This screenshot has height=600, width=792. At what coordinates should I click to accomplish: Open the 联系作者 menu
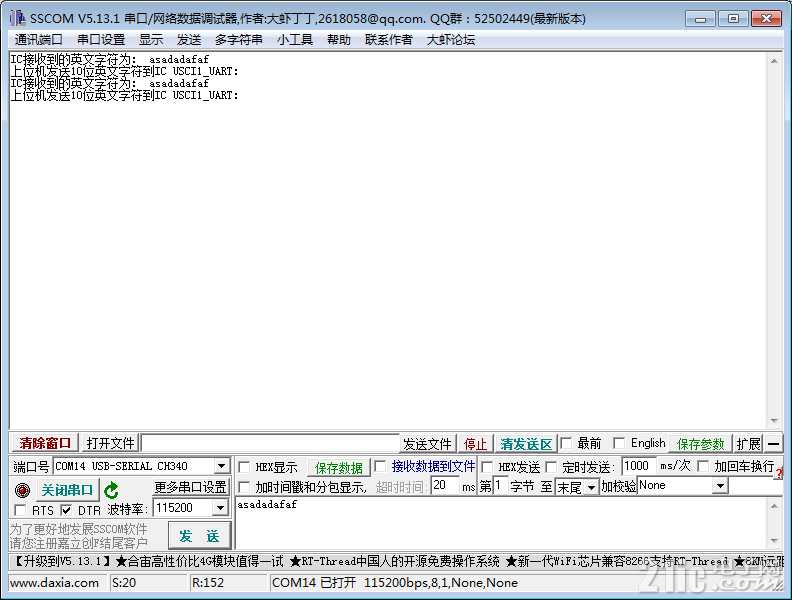388,40
